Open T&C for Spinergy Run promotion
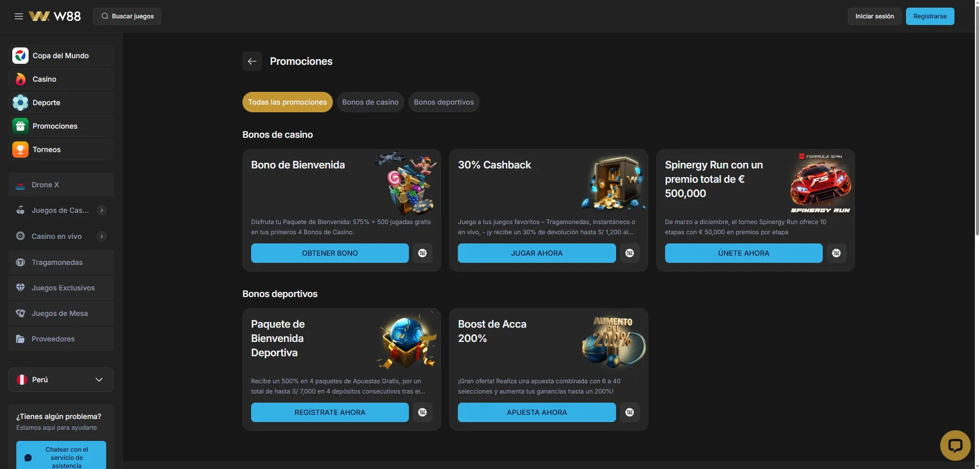The width and height of the screenshot is (980, 469). [837, 253]
